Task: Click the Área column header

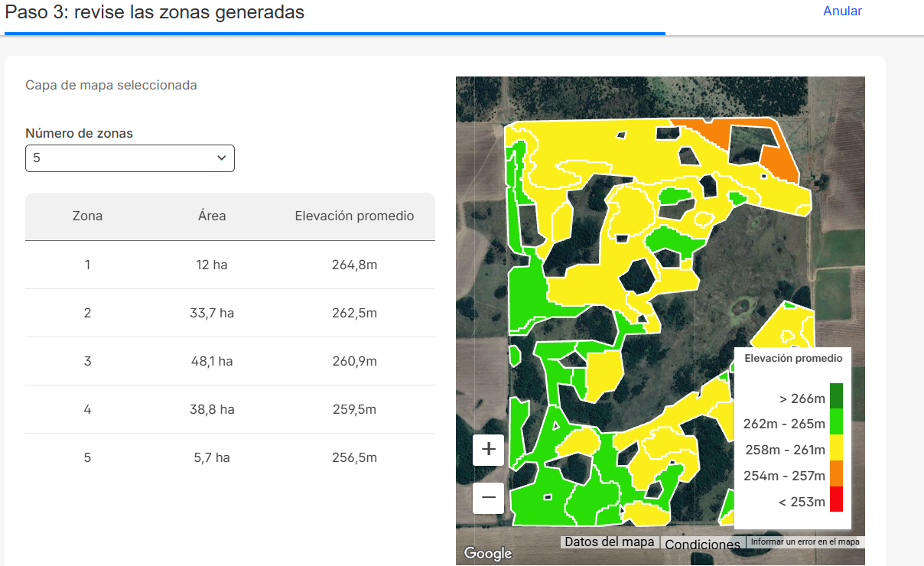Action: pos(212,216)
